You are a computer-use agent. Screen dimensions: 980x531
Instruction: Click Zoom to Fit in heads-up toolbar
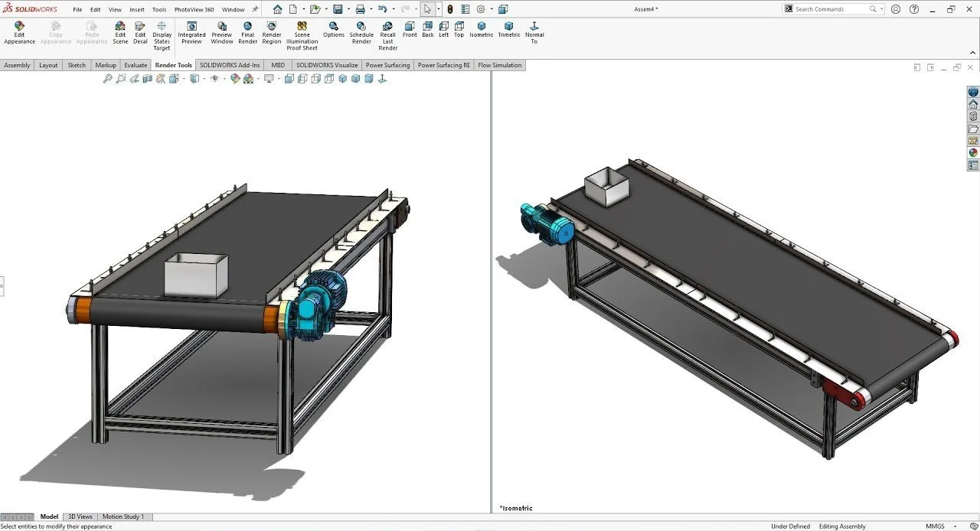click(x=108, y=78)
